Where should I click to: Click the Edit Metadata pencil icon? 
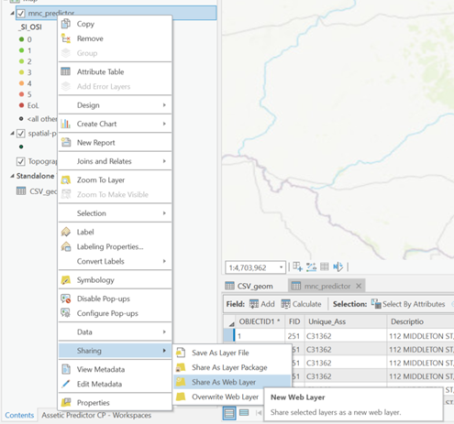coord(66,384)
